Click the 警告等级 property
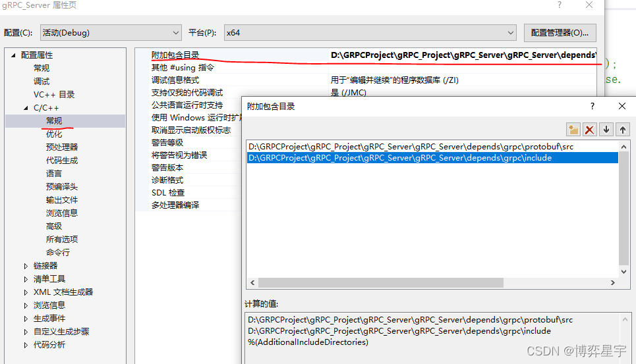This screenshot has width=636, height=364. 167,143
